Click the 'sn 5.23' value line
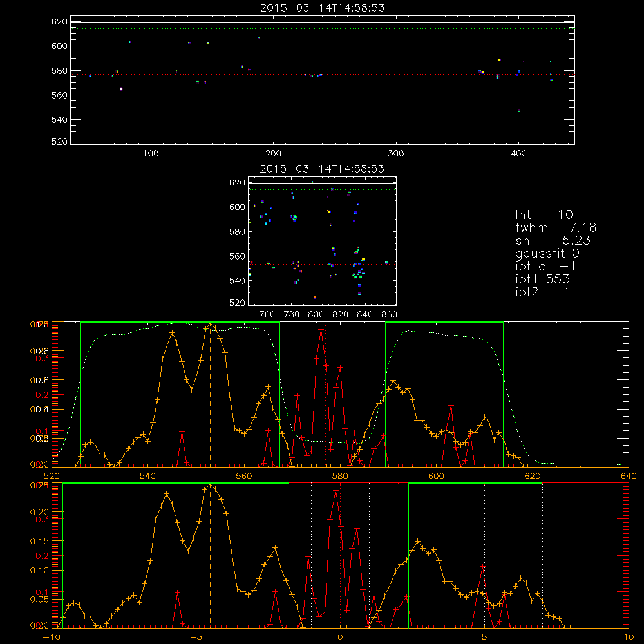This screenshot has width=644, height=644. pyautogui.click(x=553, y=240)
